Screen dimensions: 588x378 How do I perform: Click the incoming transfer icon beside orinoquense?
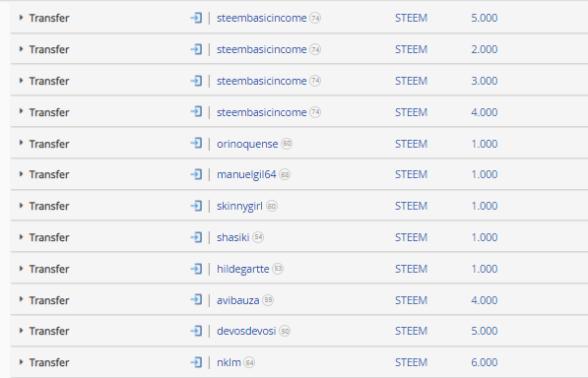(x=196, y=143)
